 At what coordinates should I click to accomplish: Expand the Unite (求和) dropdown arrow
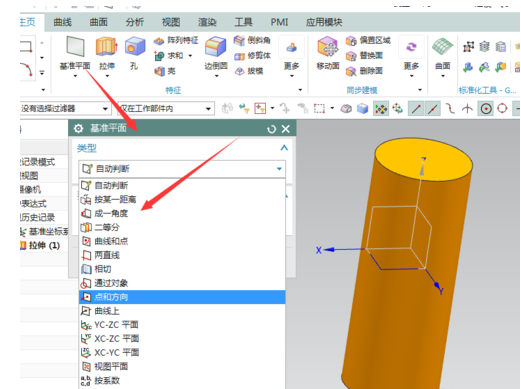tap(190, 56)
